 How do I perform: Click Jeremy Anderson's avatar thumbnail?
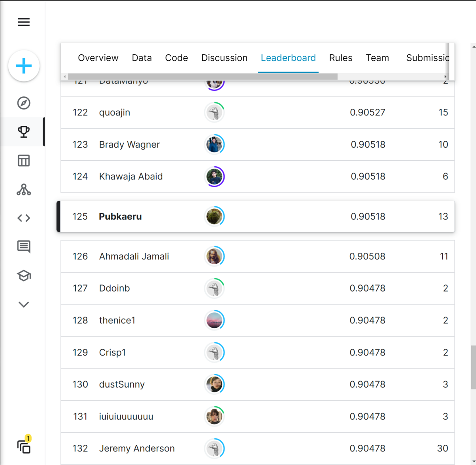pyautogui.click(x=214, y=448)
